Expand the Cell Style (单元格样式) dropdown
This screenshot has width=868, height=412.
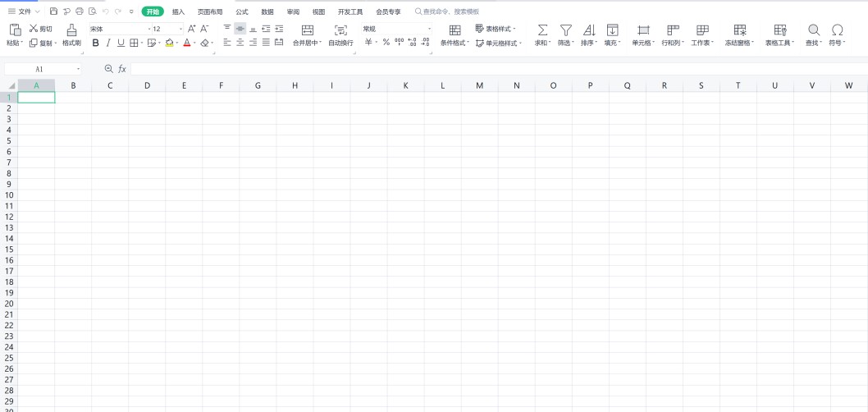pyautogui.click(x=521, y=43)
